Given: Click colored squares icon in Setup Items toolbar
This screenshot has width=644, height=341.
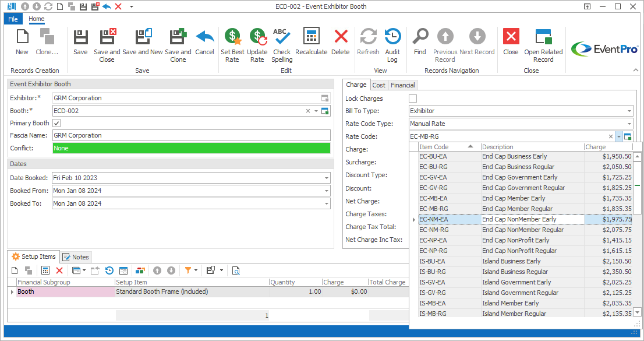Looking at the screenshot, I should pyautogui.click(x=140, y=270).
